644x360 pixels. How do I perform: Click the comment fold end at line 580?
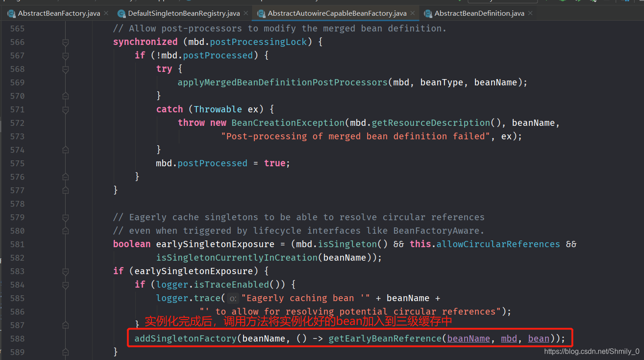66,231
